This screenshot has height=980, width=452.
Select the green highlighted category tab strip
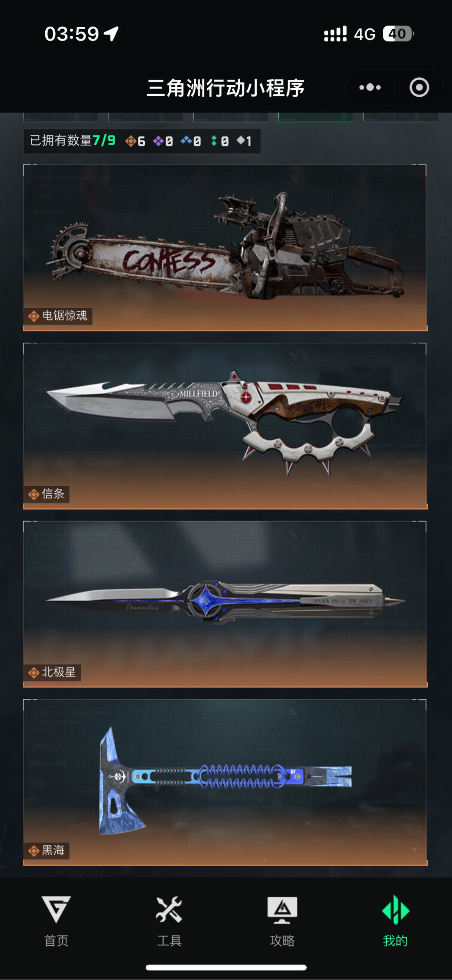316,117
